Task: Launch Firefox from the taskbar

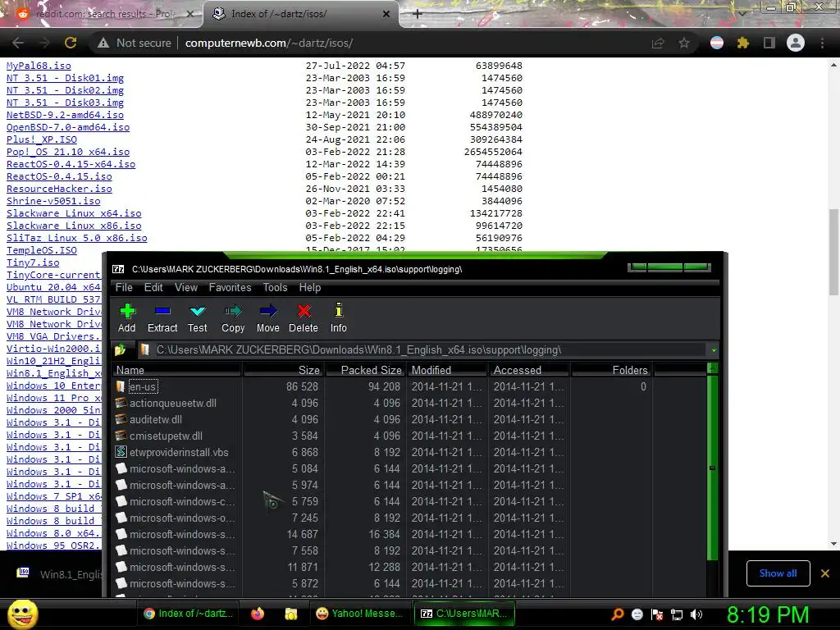Action: [x=258, y=614]
